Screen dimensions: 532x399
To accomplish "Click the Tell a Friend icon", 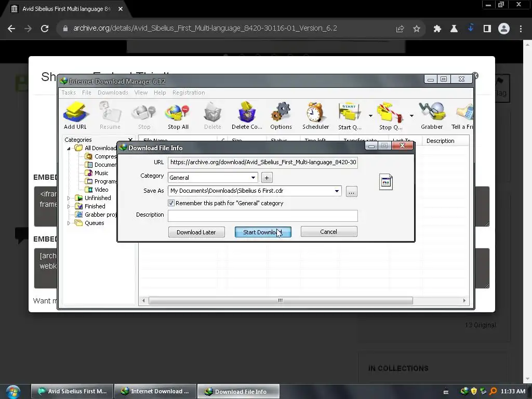I will [x=463, y=116].
